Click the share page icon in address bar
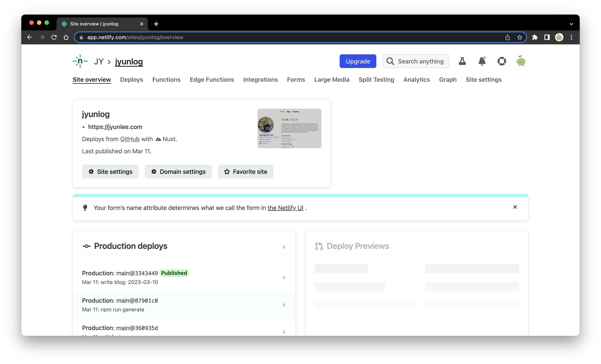This screenshot has width=601, height=364. [507, 37]
